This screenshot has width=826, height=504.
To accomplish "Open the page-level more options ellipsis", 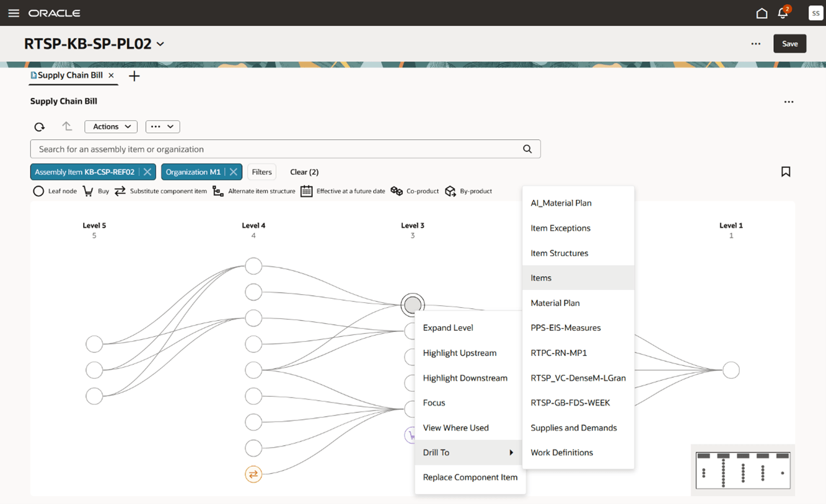I will [x=756, y=44].
